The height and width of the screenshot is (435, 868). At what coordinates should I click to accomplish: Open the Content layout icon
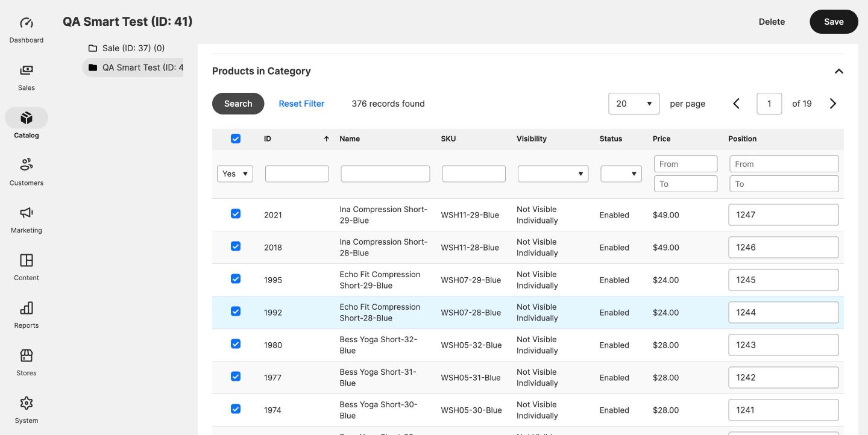pyautogui.click(x=27, y=260)
